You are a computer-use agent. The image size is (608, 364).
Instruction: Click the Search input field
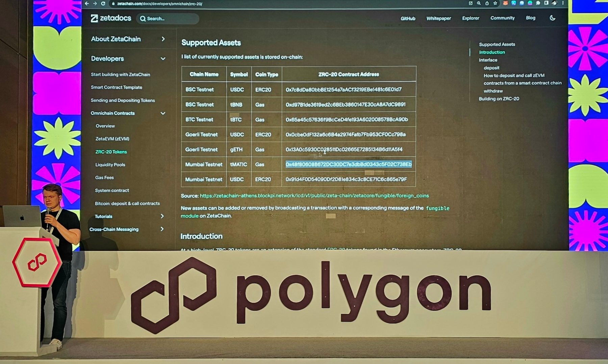pyautogui.click(x=168, y=19)
